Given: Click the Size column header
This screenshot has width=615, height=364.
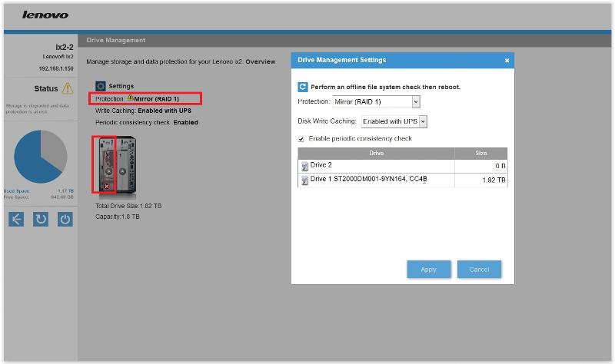Looking at the screenshot, I should point(481,153).
